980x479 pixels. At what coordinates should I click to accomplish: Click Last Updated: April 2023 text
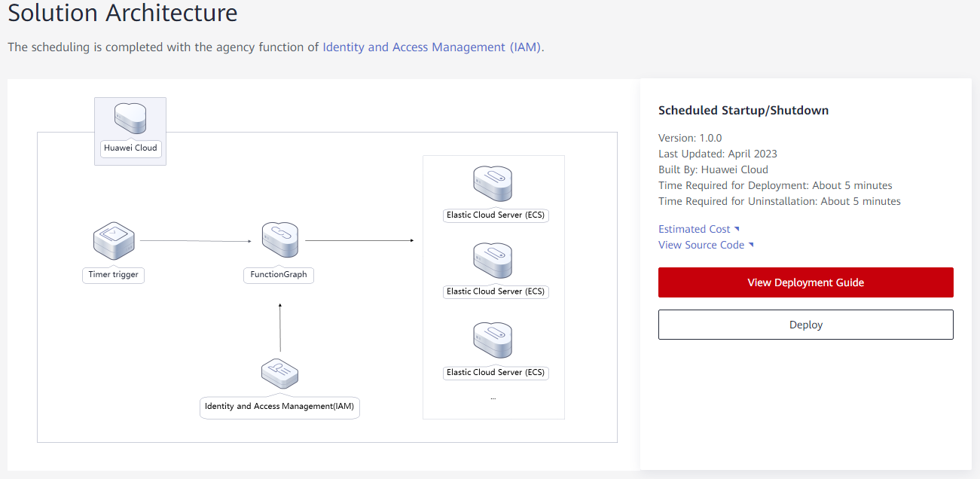tap(718, 154)
